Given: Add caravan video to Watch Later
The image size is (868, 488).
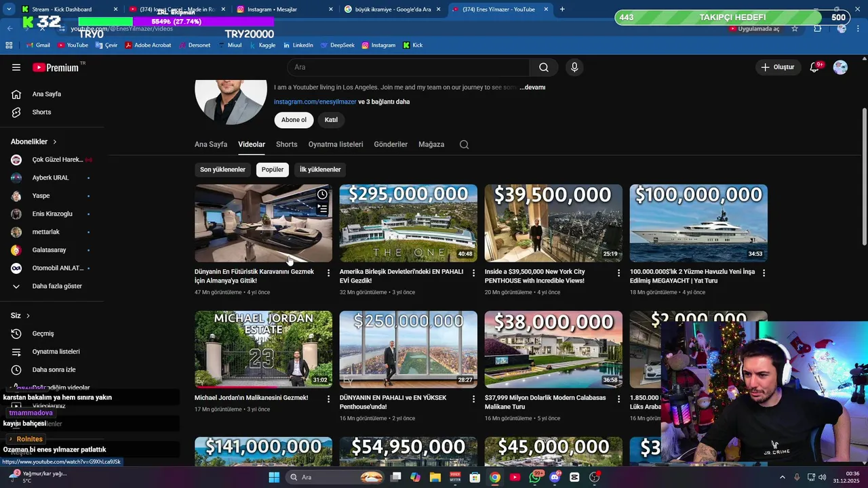Looking at the screenshot, I should (x=322, y=195).
